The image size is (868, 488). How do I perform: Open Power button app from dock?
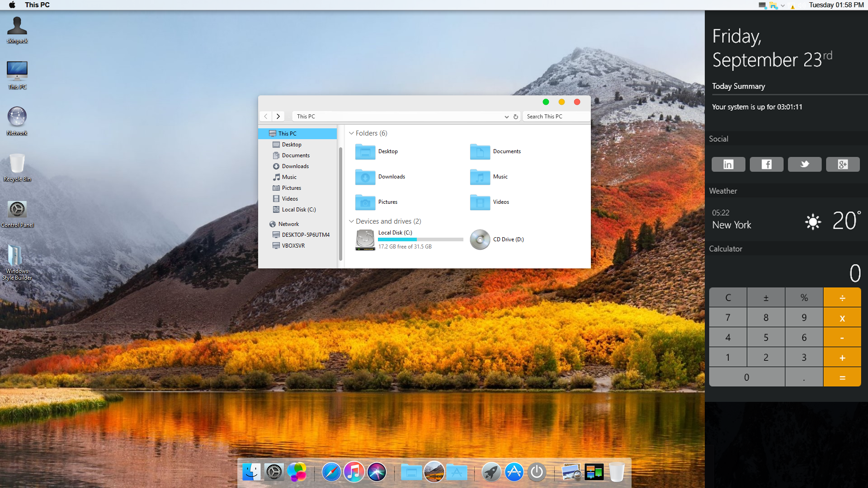537,472
